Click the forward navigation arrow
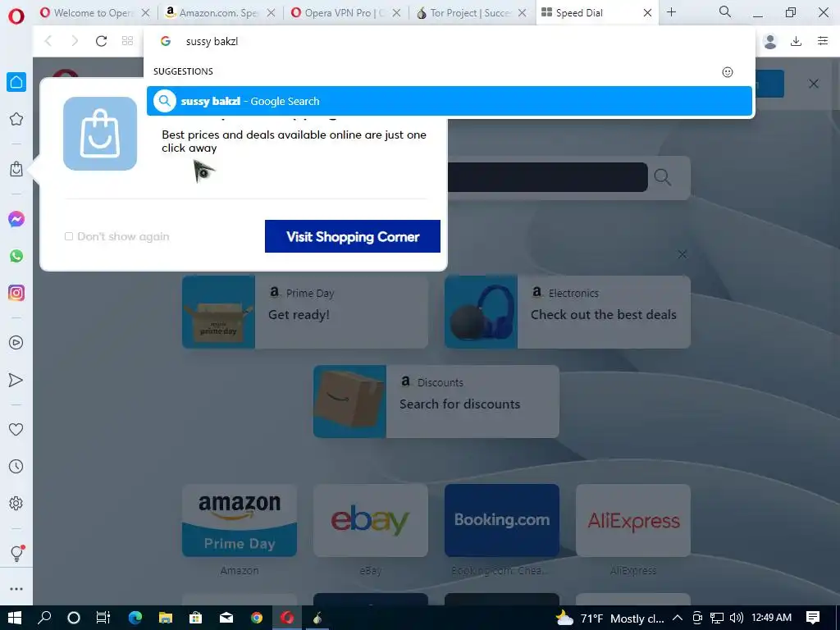This screenshot has width=840, height=630. click(x=75, y=41)
